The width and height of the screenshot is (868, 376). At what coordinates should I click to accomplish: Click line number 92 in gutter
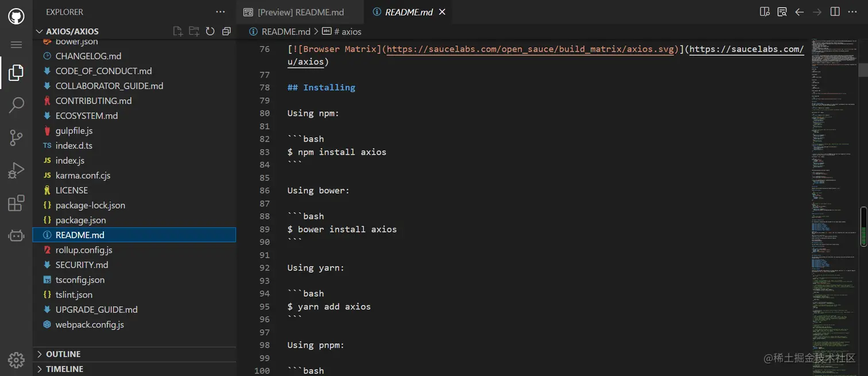pos(264,268)
